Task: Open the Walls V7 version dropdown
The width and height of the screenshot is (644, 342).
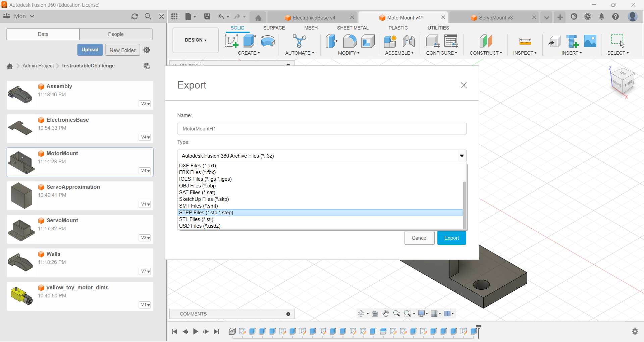Action: point(145,271)
